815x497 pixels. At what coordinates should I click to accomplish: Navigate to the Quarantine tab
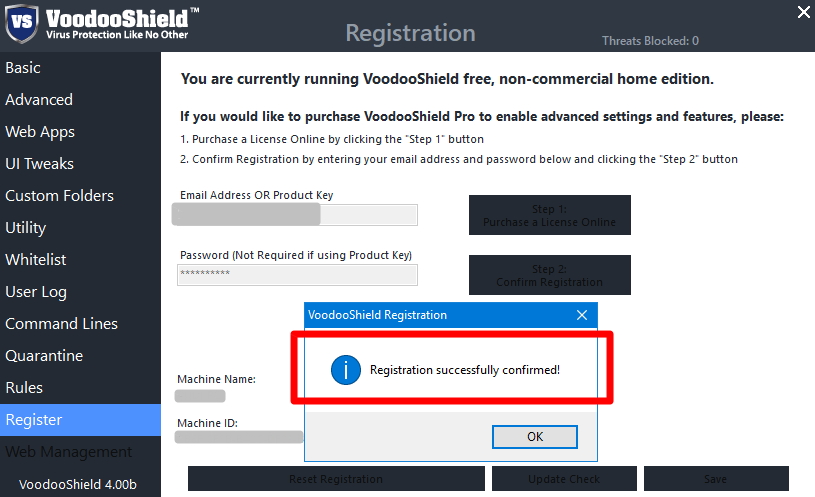point(44,356)
